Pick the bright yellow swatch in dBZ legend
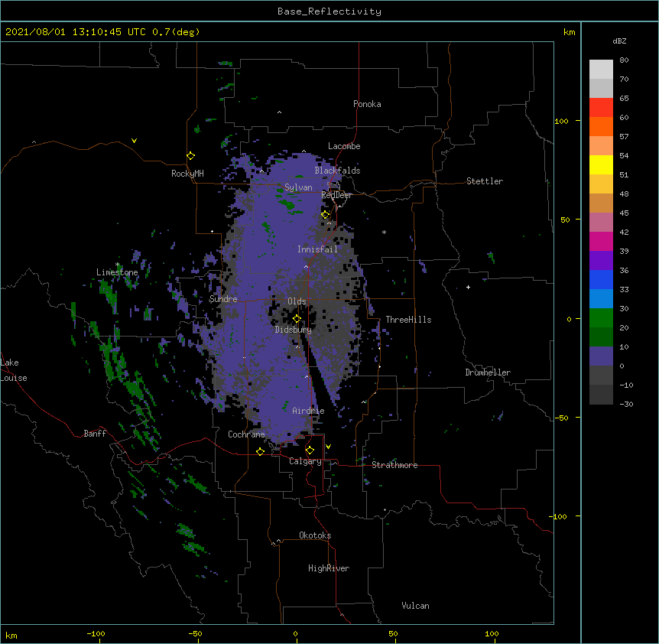The width and height of the screenshot is (659, 644). [601, 164]
